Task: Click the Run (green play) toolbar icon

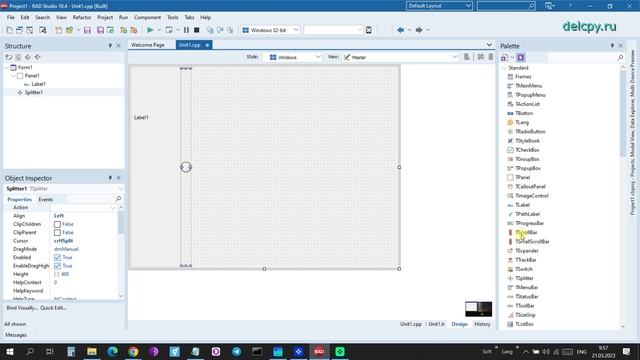Action: pos(150,30)
